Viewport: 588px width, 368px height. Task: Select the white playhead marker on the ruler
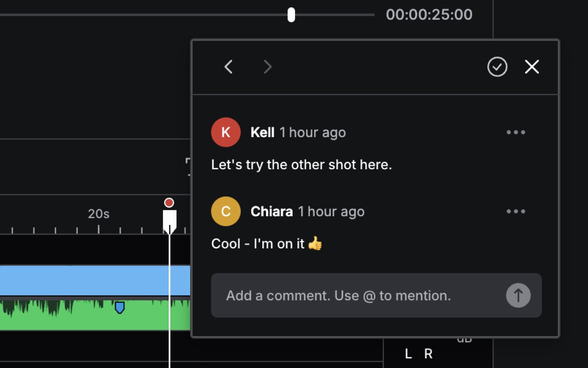(x=170, y=218)
